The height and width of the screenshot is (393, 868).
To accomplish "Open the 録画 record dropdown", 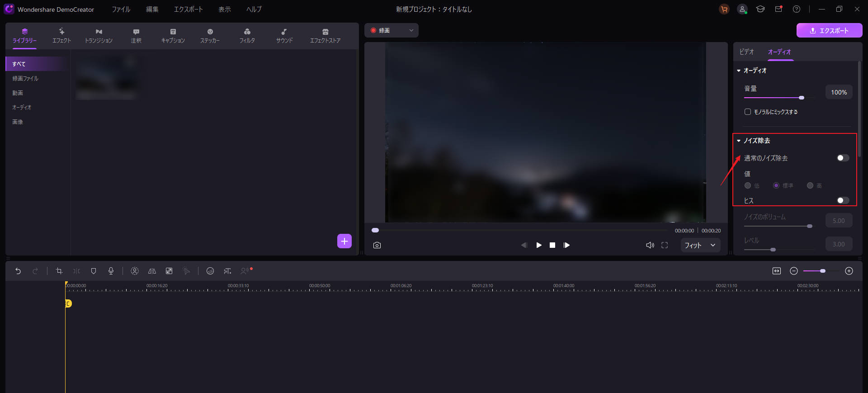I will click(392, 30).
